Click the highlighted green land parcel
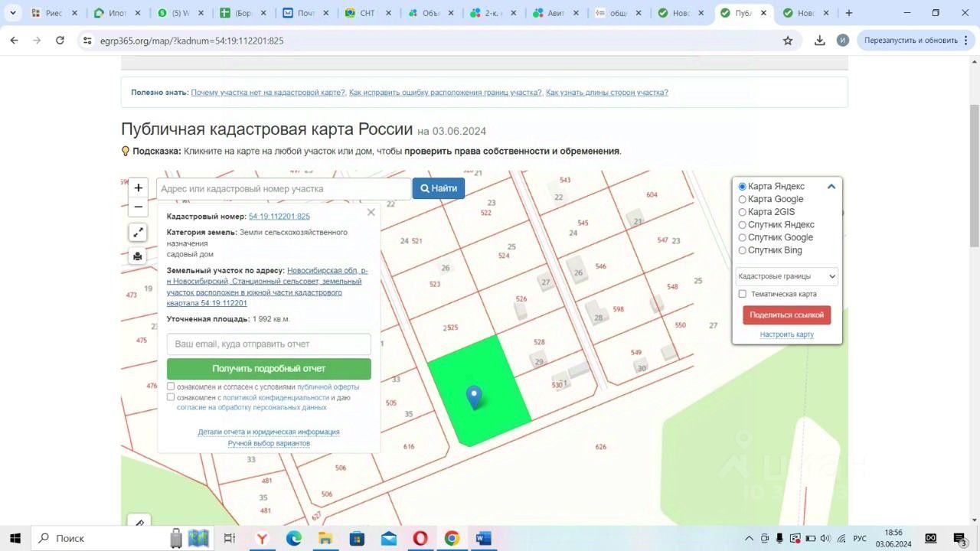This screenshot has height=551, width=980. pos(478,390)
